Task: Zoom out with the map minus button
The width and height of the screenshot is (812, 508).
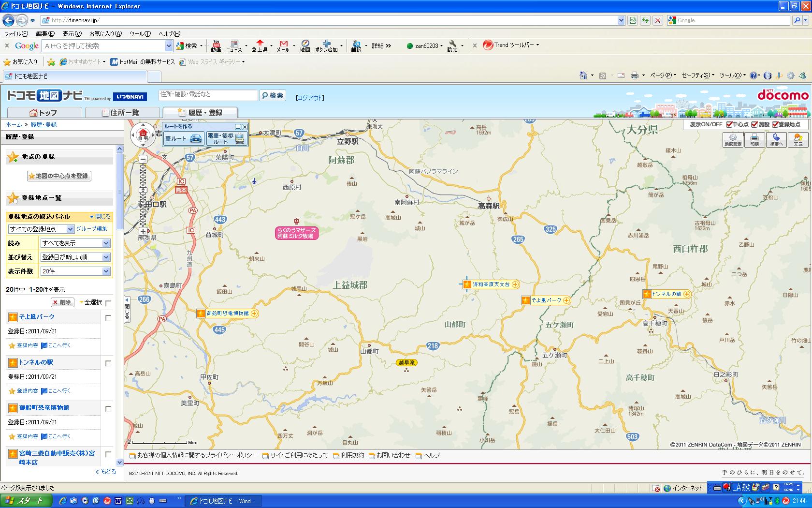Action: click(x=143, y=159)
